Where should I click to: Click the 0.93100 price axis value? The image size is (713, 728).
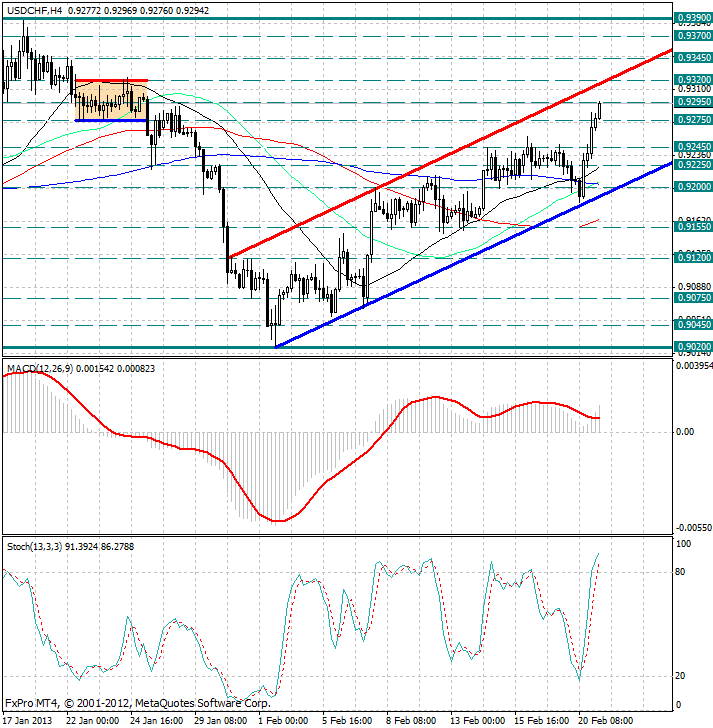click(x=694, y=89)
